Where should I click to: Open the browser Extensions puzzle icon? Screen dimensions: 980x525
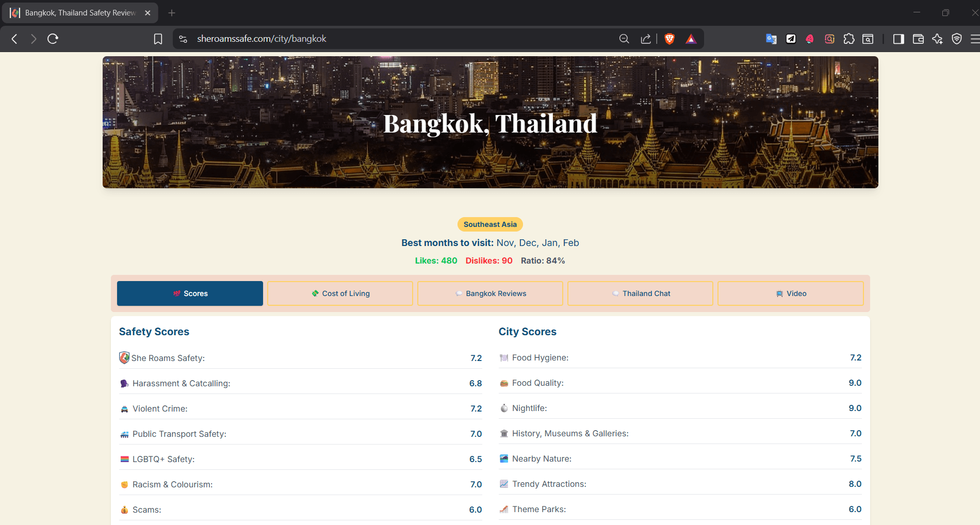click(849, 39)
